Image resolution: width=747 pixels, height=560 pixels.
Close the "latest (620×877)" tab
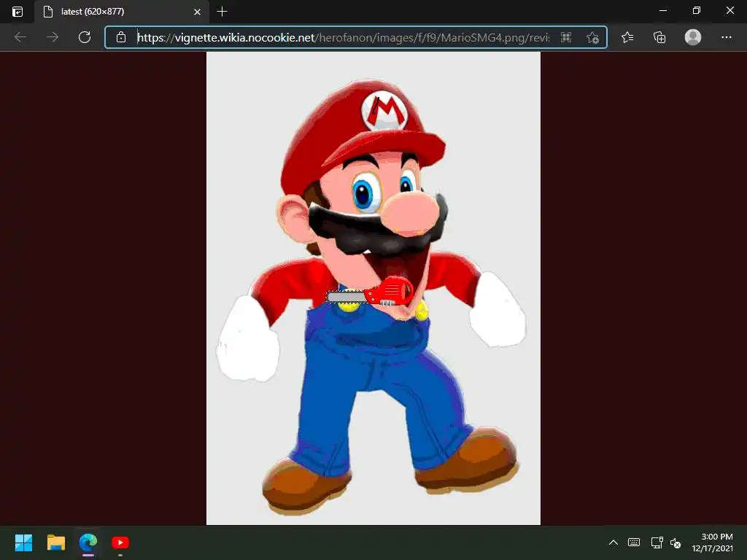tap(197, 12)
